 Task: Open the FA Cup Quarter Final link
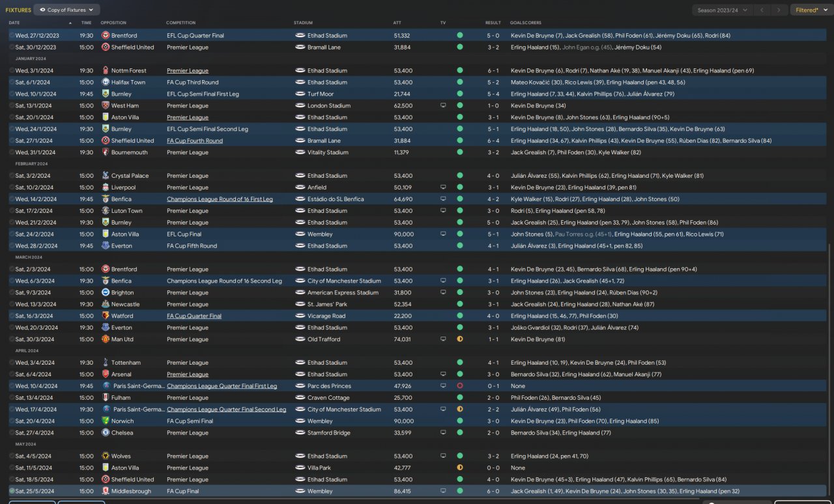pyautogui.click(x=194, y=316)
